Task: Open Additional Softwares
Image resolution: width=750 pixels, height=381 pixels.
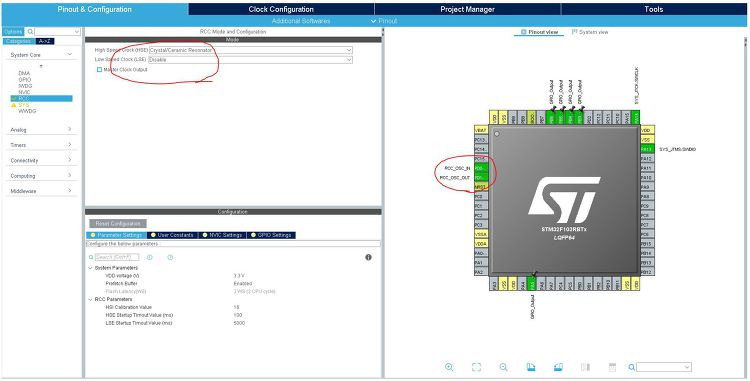Action: click(x=301, y=21)
